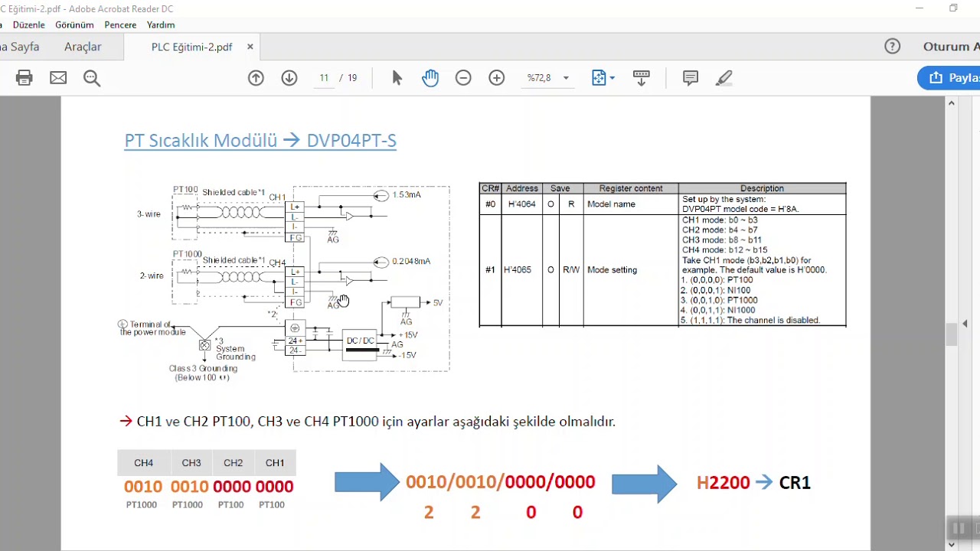Select the Highlight/sign pen tool

tap(724, 77)
